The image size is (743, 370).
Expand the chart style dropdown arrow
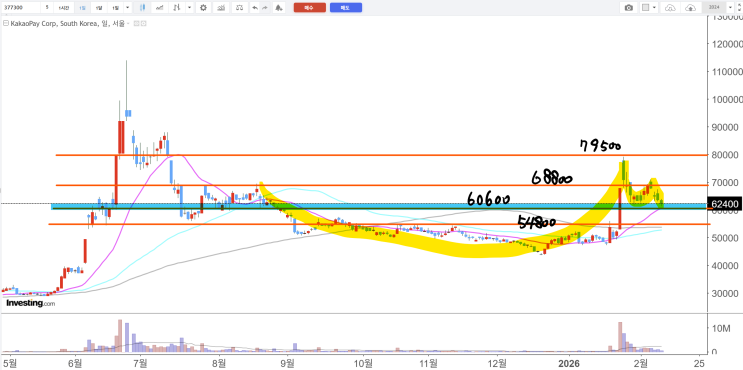[x=190, y=8]
